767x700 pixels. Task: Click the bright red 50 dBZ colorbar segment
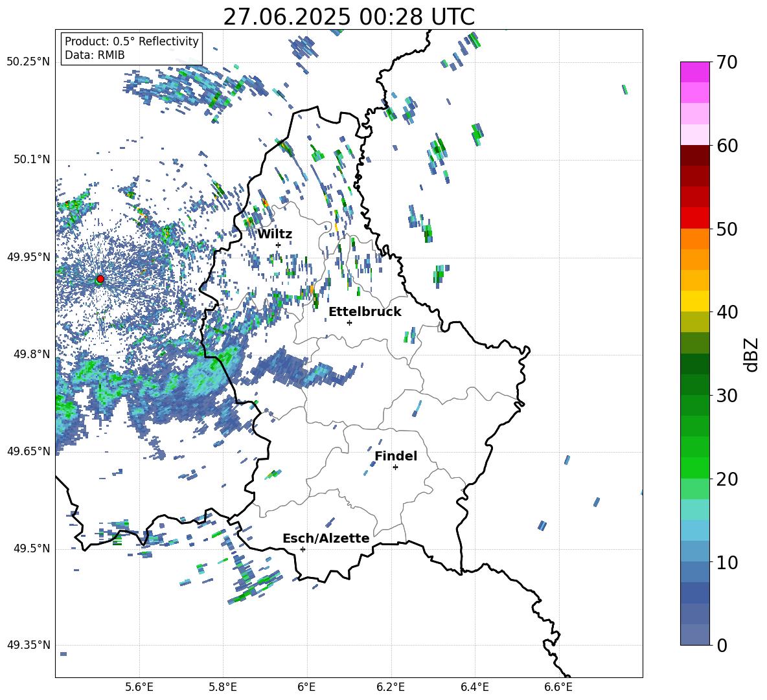pyautogui.click(x=694, y=218)
